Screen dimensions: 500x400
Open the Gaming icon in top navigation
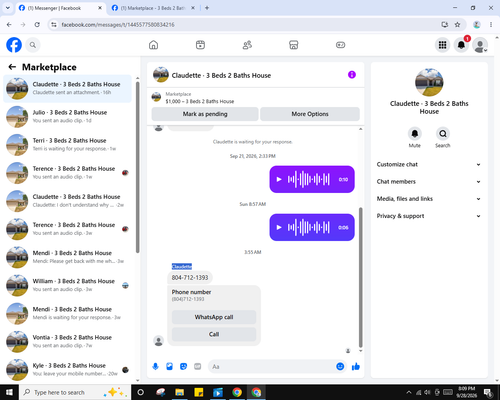pos(340,45)
